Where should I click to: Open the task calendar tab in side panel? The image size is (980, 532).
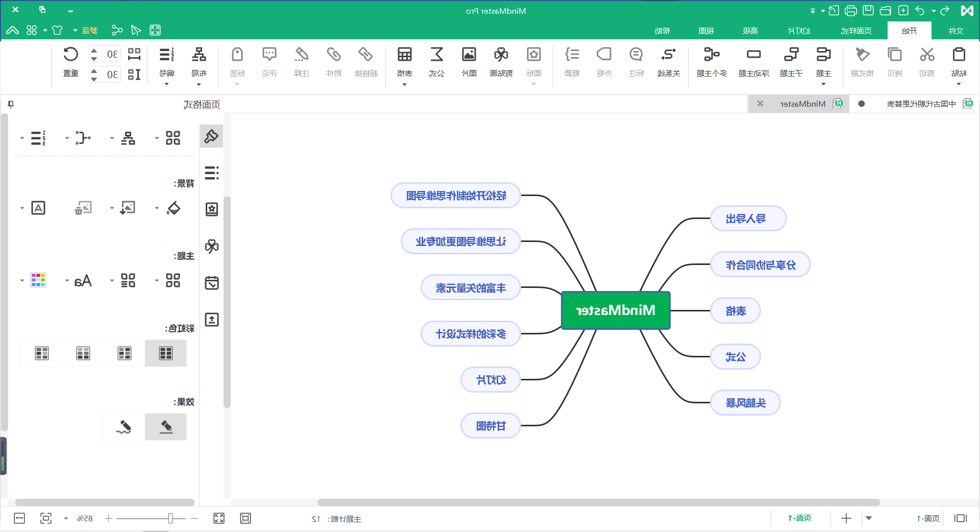tap(211, 283)
